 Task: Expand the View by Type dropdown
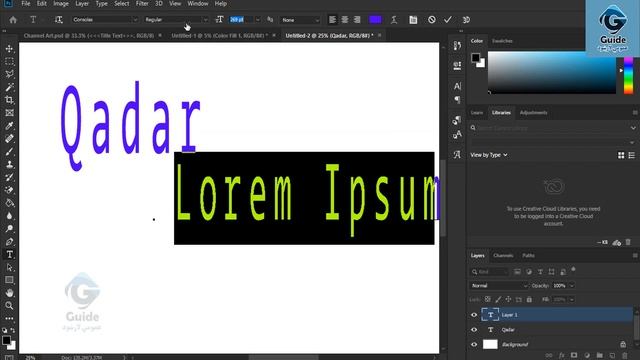489,155
